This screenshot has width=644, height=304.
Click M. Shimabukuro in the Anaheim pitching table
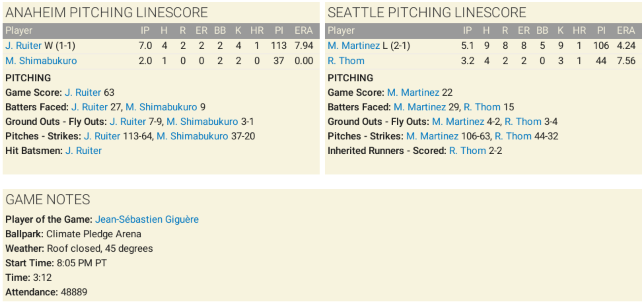[41, 61]
